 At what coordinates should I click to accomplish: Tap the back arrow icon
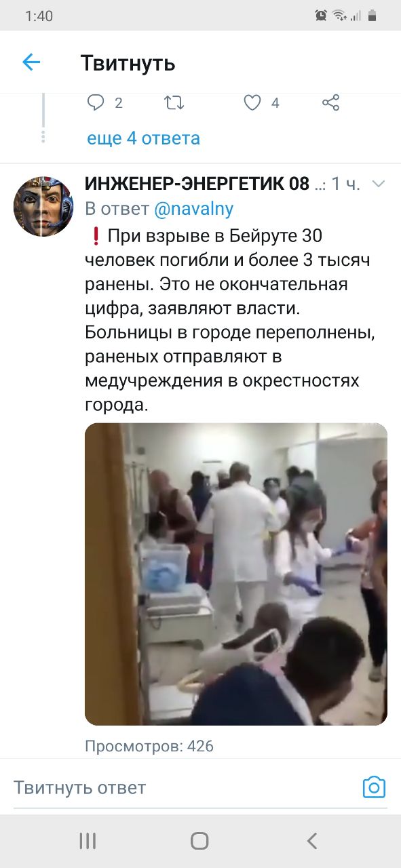point(31,63)
